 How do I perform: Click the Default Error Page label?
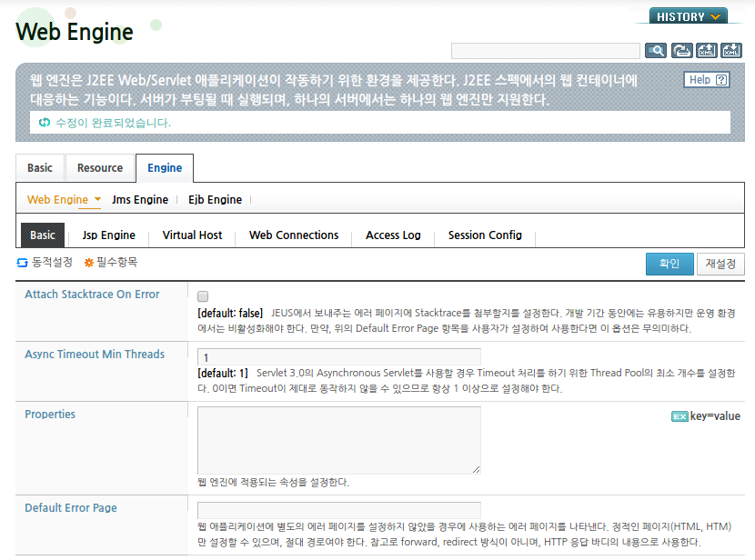point(71,508)
